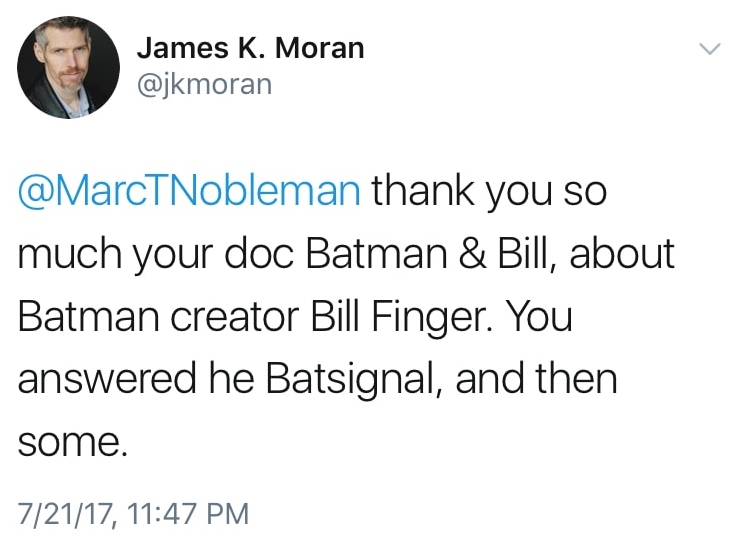This screenshot has width=743, height=547.
Task: Click the words "thank you so"
Action: click(489, 191)
